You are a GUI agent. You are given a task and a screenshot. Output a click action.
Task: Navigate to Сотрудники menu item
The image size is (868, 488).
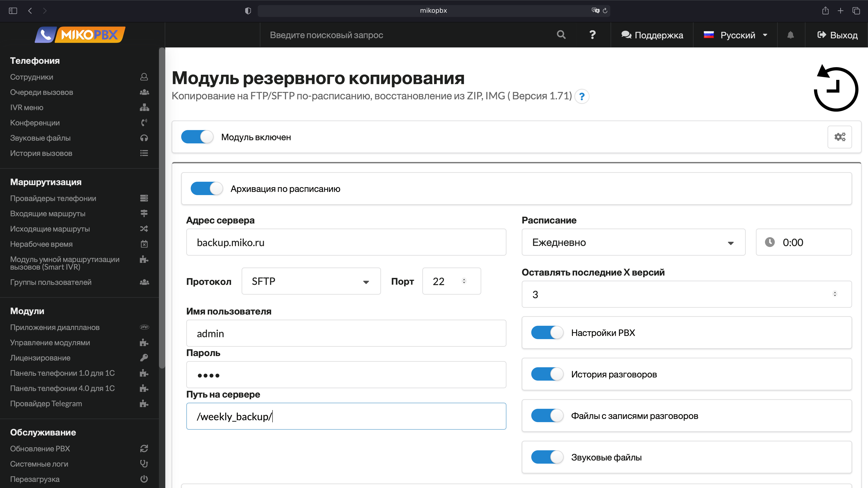(31, 76)
